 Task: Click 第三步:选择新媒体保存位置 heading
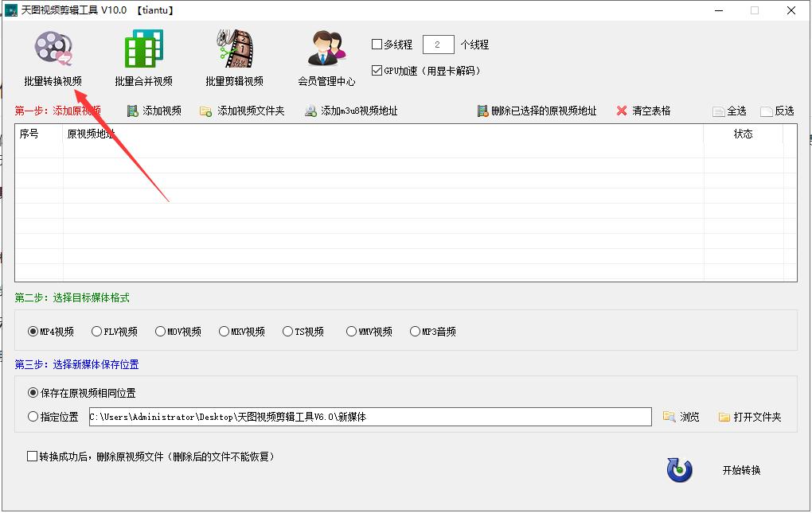pyautogui.click(x=76, y=364)
